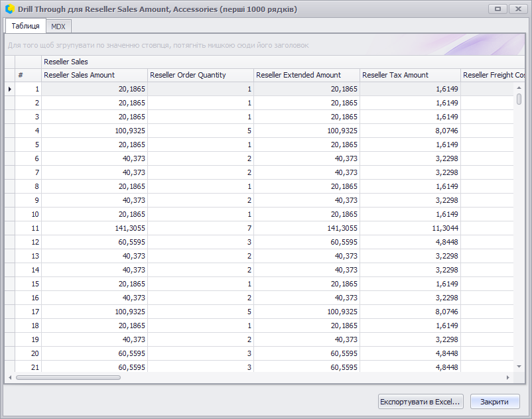Close the window using title bar X
532x419 pixels.
519,9
